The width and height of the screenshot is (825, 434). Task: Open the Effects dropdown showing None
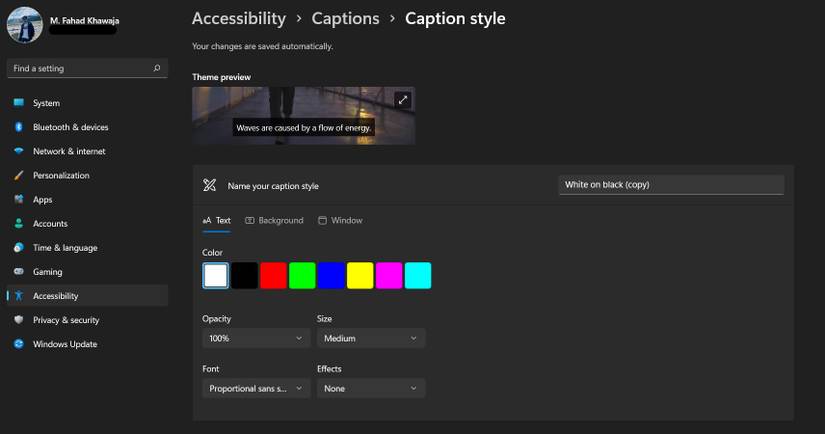(x=371, y=388)
